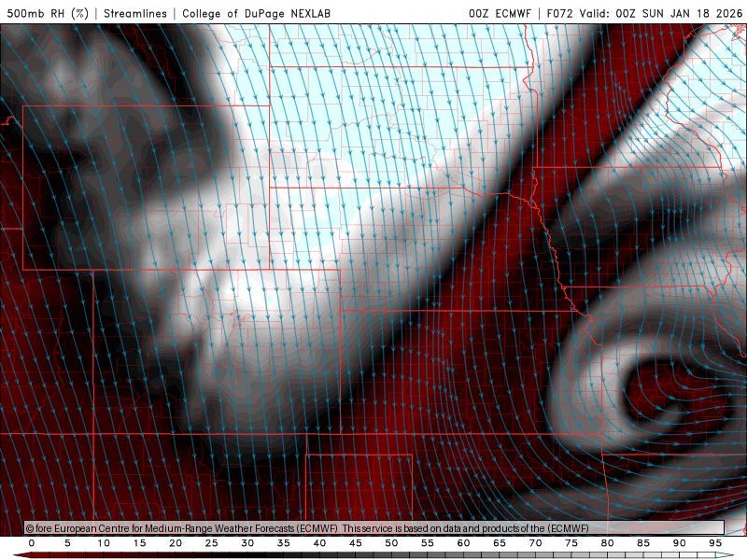Select the "55" colorbar tick label
747x560 pixels.
(428, 543)
